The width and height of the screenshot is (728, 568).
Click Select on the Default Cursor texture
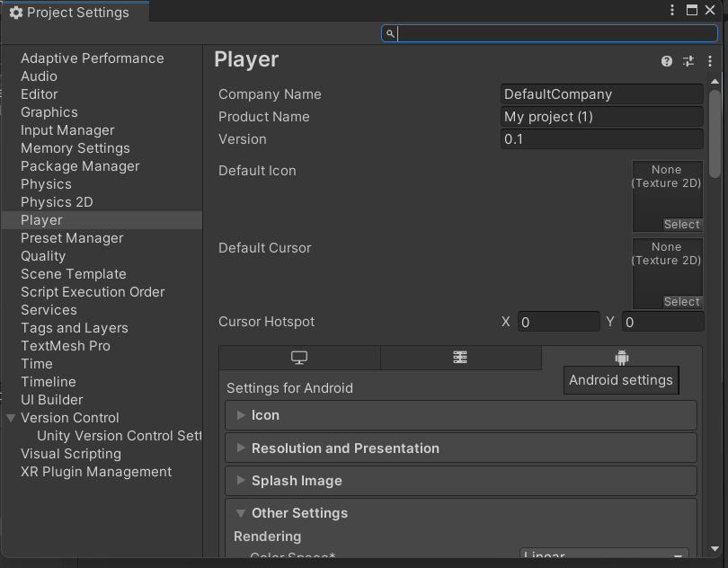tap(682, 302)
